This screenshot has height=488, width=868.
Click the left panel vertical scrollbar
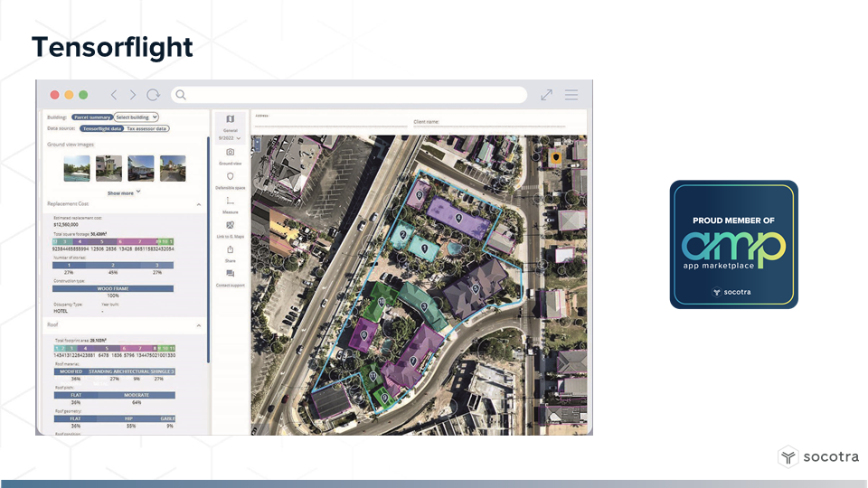[x=209, y=249]
